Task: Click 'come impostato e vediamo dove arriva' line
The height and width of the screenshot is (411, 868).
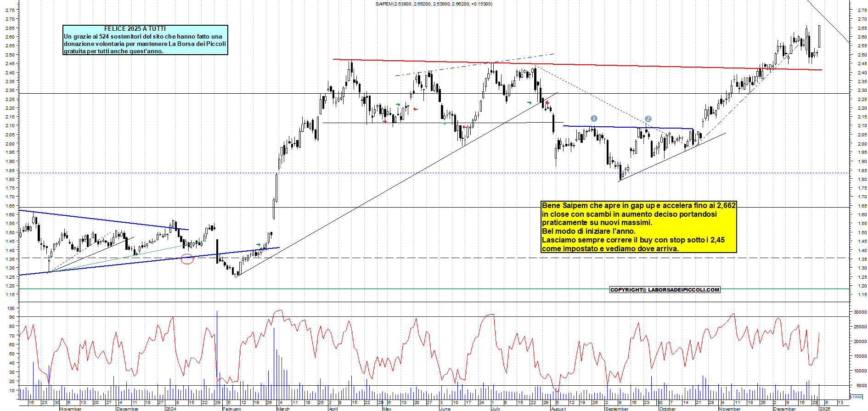Action: tap(610, 248)
